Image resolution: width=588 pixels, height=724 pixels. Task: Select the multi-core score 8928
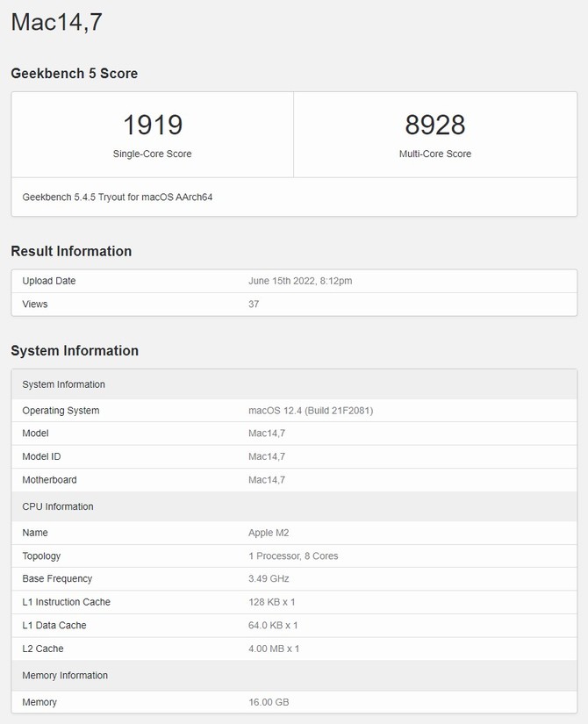435,125
